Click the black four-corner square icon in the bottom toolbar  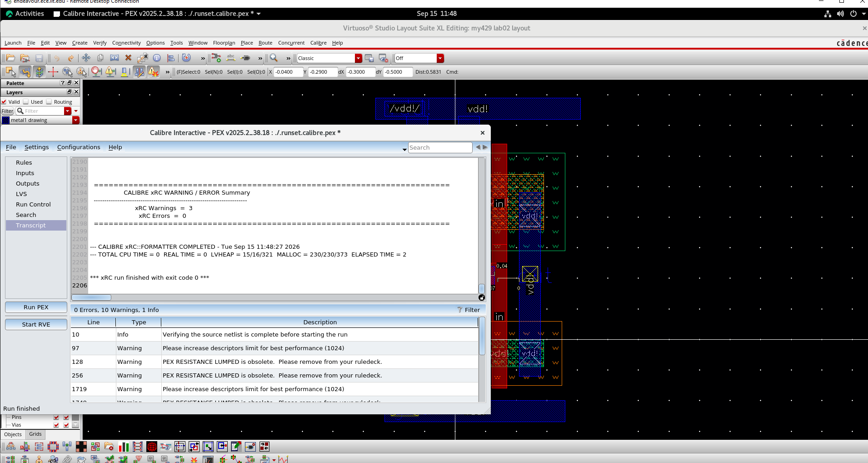pyautogui.click(x=81, y=447)
